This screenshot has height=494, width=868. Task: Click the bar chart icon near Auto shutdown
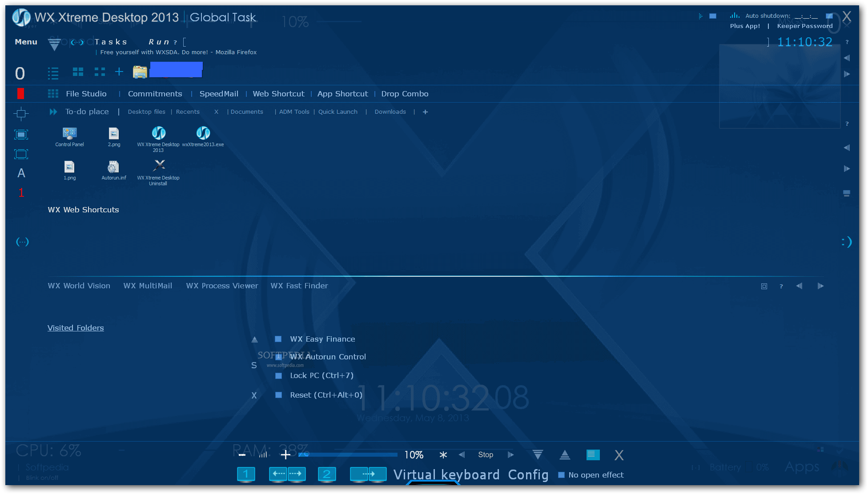735,16
